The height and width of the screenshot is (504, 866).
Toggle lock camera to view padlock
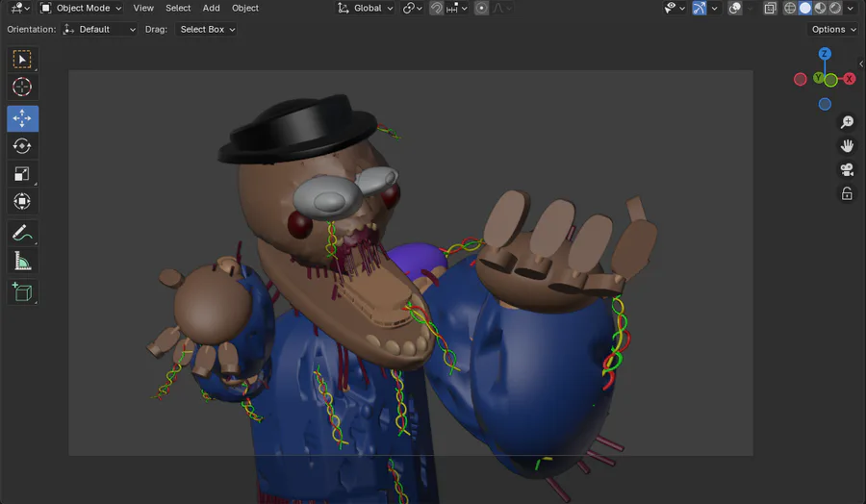tap(847, 193)
